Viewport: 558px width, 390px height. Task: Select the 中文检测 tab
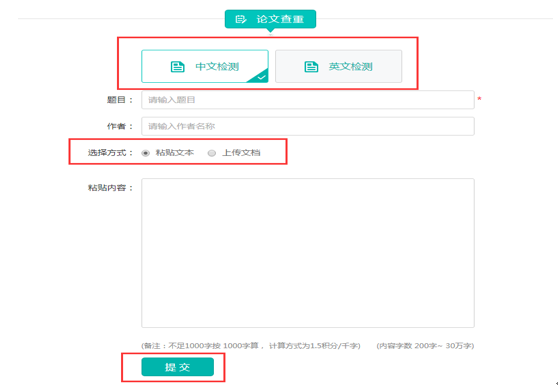click(x=205, y=66)
